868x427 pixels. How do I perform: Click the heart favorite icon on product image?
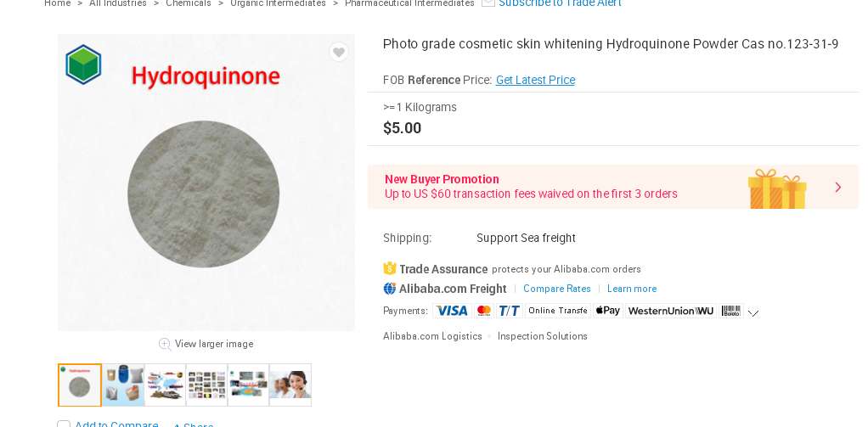pyautogui.click(x=339, y=53)
